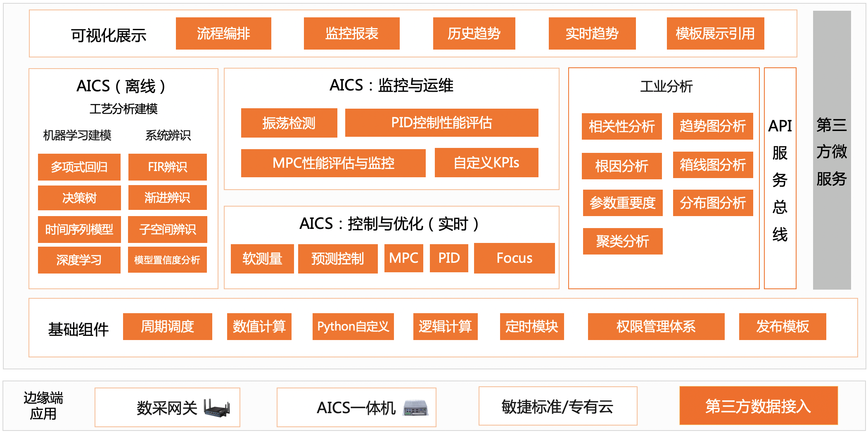868x433 pixels.
Task: Select the Focus block
Action: [515, 258]
